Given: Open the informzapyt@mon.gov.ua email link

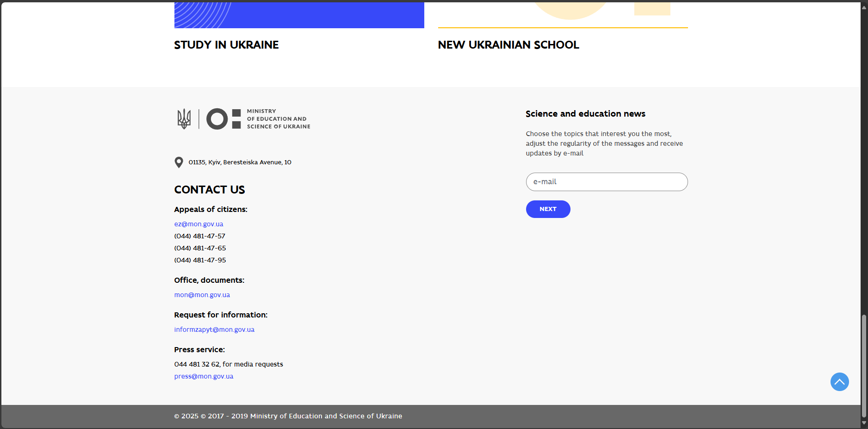Looking at the screenshot, I should (x=214, y=330).
